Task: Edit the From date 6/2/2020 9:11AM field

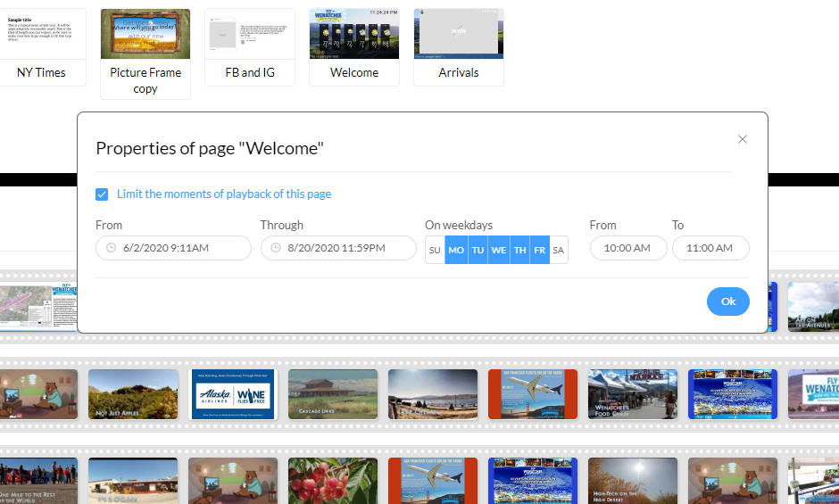Action: click(173, 248)
